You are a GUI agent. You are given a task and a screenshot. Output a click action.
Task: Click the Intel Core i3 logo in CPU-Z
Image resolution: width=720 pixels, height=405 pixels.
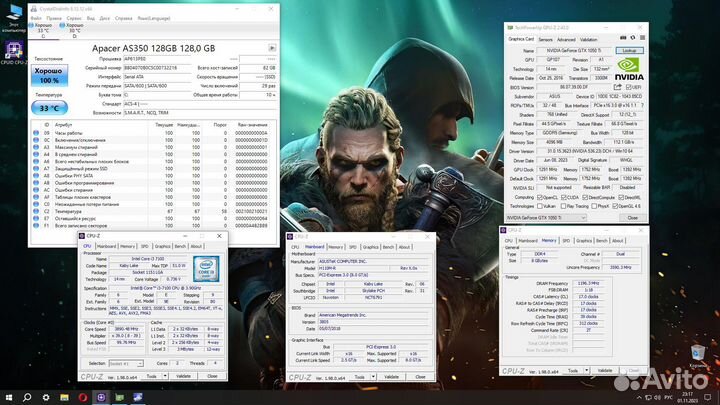point(206,268)
